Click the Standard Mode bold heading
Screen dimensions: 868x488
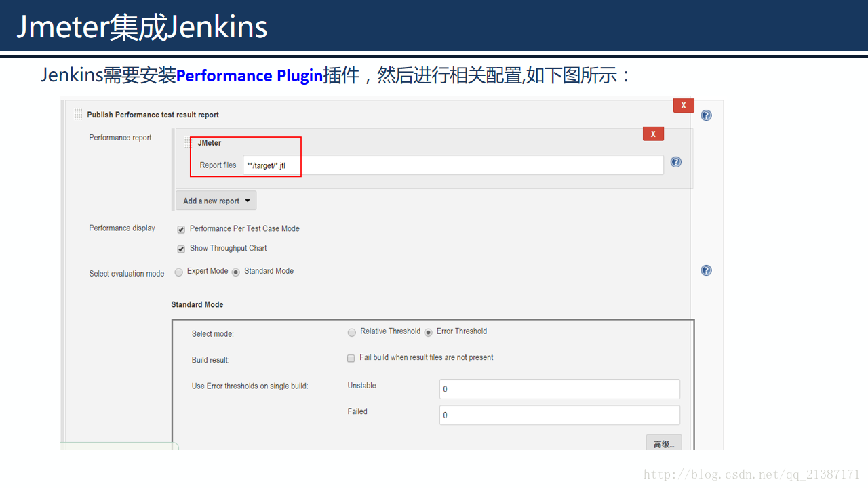(197, 305)
